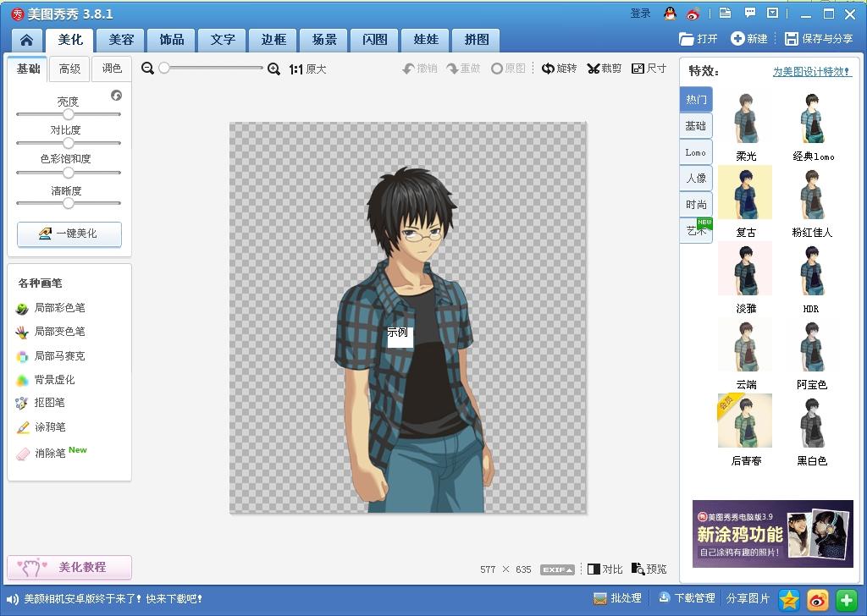
Task: Open the 边框 tab
Action: point(273,41)
